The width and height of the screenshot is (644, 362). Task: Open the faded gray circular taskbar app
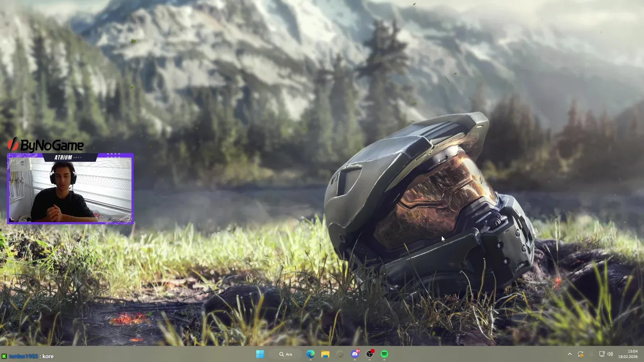[340, 354]
